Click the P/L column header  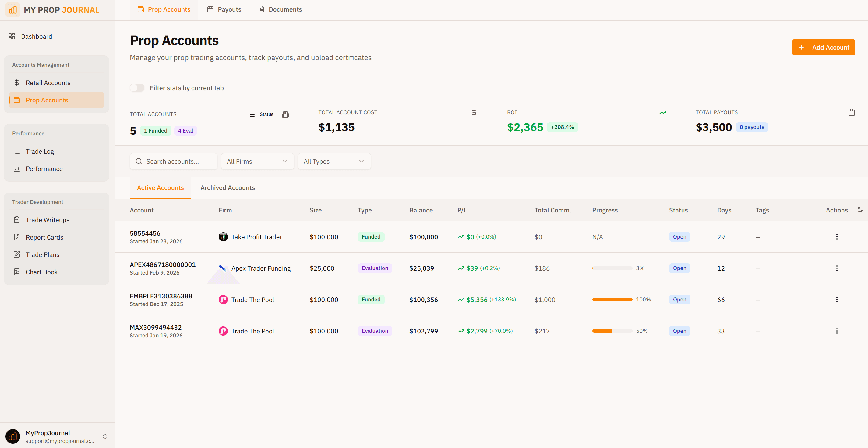click(x=462, y=210)
